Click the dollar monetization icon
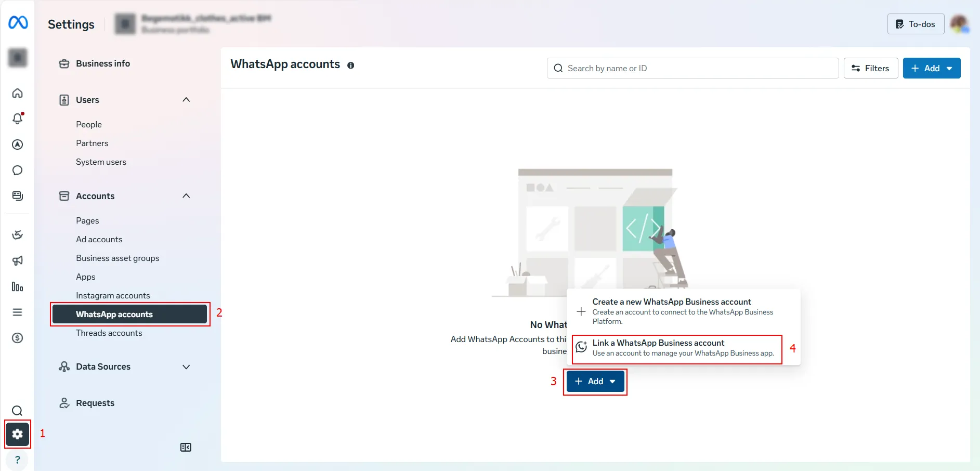Screen dimensions: 980x471 point(18,338)
